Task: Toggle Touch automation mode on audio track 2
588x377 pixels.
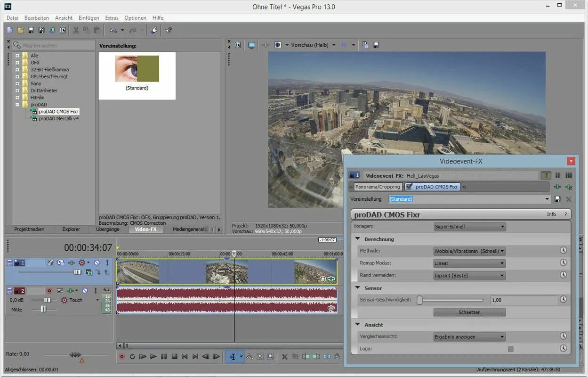Action: click(75, 300)
